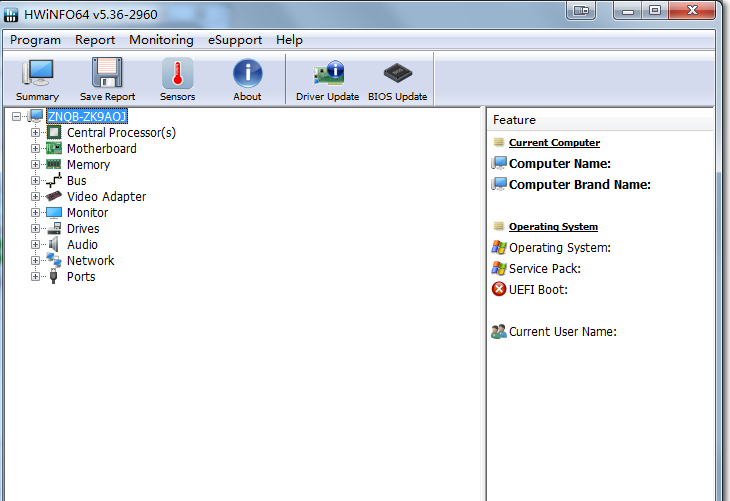
Task: Select the Video Adapter tree label
Action: pos(106,196)
